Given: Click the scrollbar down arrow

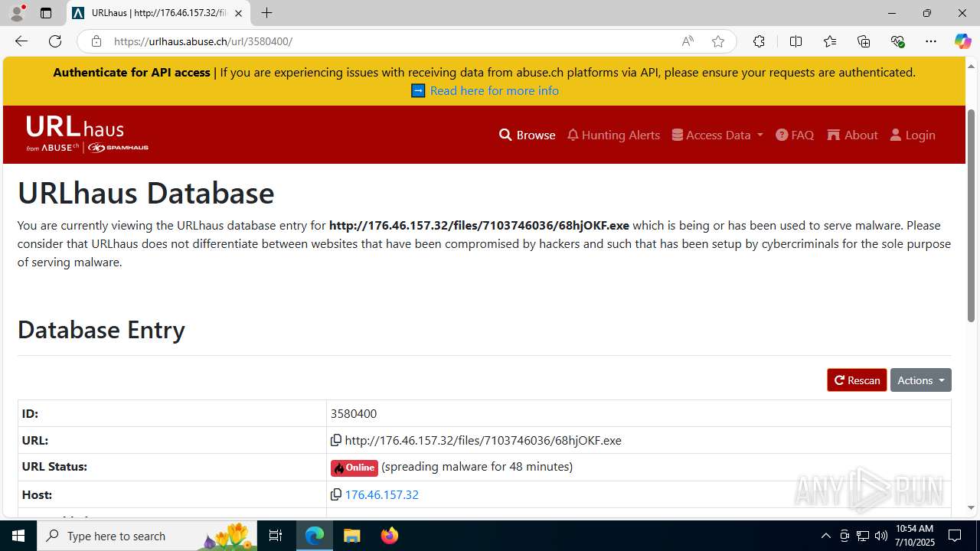Looking at the screenshot, I should [x=971, y=507].
